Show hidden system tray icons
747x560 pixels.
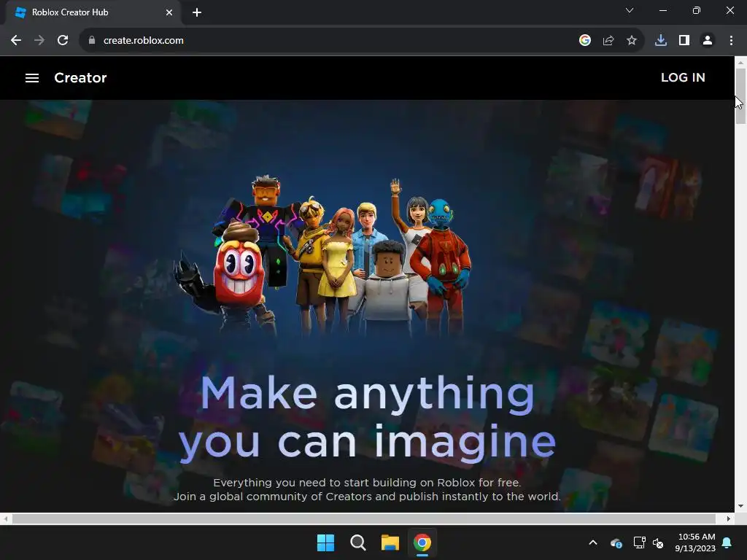[x=593, y=542]
